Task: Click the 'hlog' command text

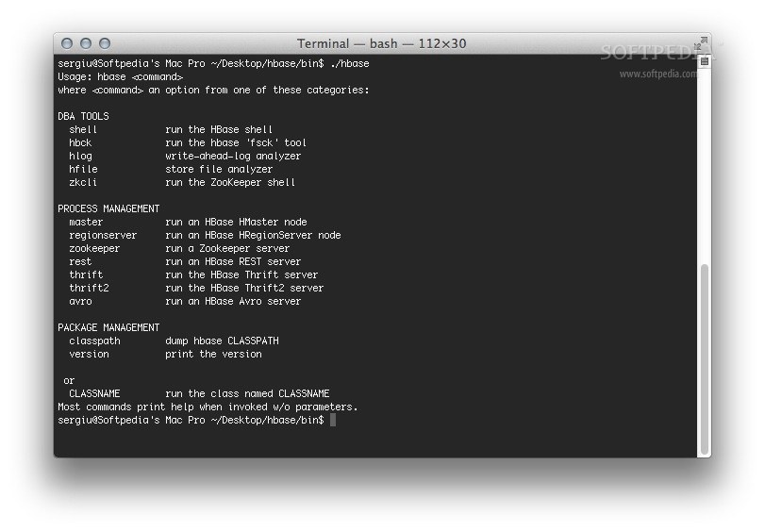Action: pyautogui.click(x=80, y=156)
